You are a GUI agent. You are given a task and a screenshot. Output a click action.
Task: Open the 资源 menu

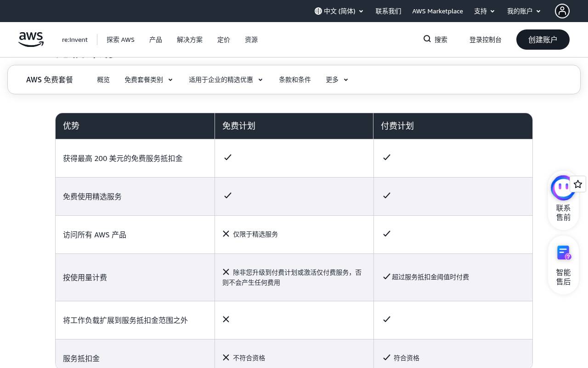[251, 40]
